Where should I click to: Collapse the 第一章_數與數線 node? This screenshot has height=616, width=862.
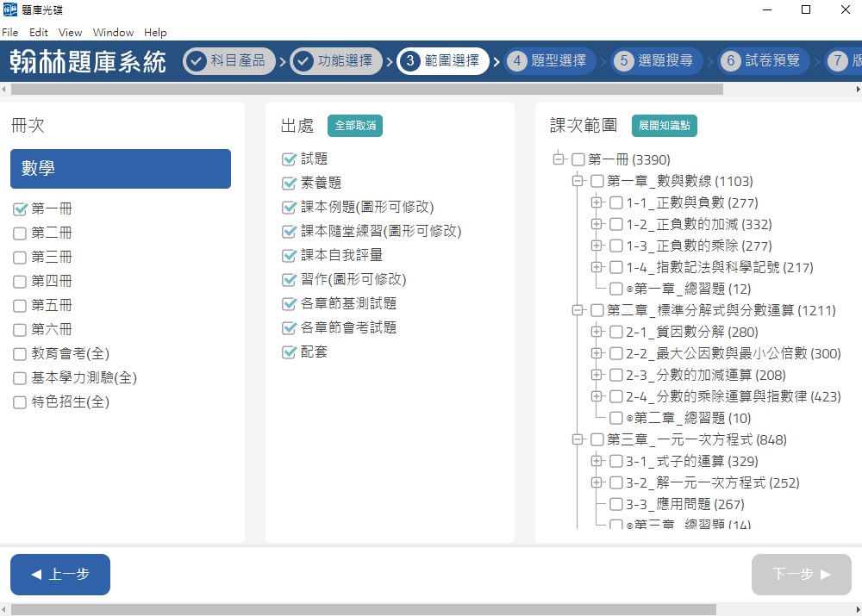pos(578,181)
